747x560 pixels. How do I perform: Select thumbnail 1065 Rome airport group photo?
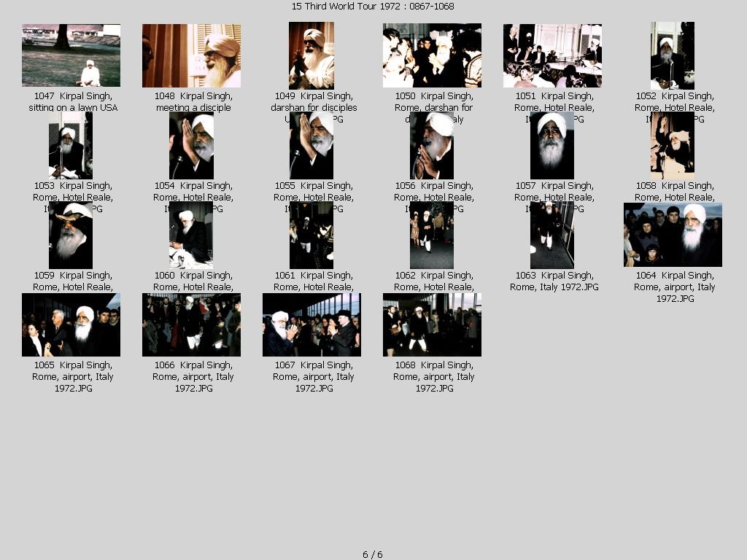coord(71,325)
